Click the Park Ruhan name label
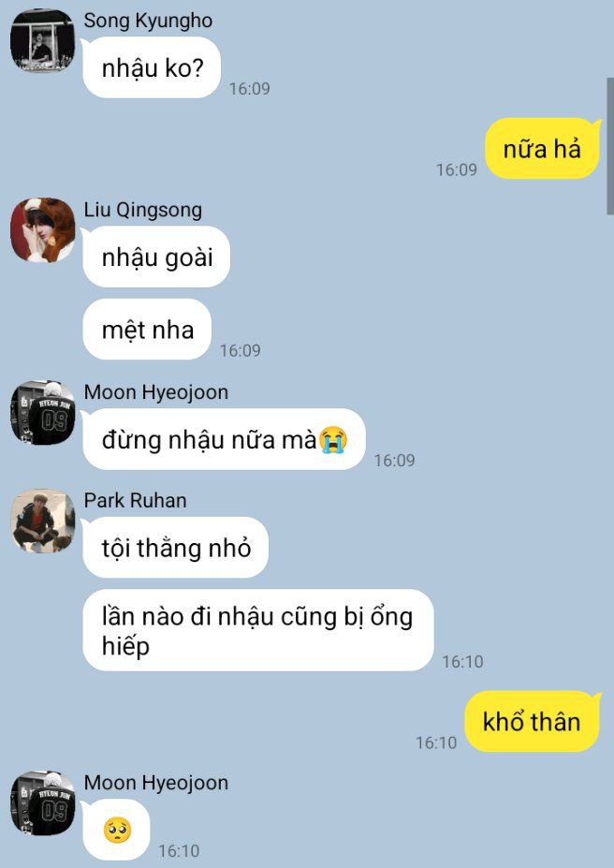 (x=135, y=500)
